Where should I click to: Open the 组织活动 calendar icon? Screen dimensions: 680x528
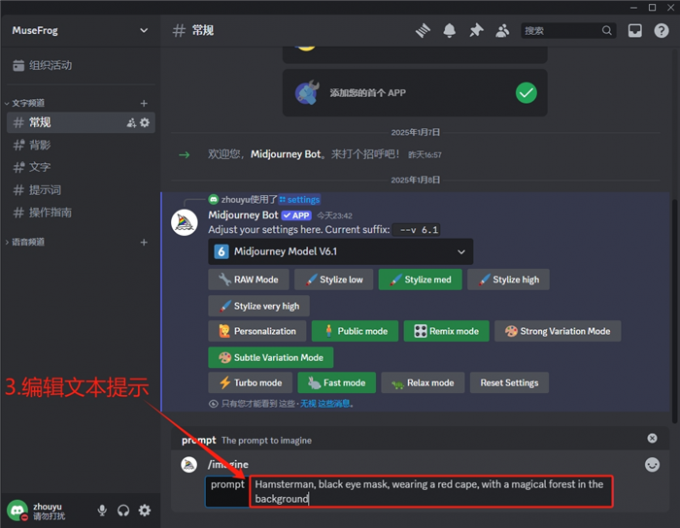coord(18,65)
